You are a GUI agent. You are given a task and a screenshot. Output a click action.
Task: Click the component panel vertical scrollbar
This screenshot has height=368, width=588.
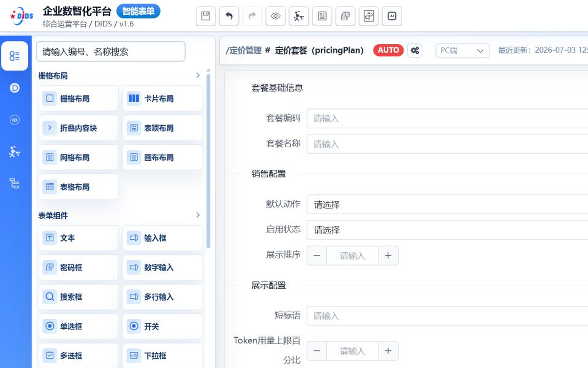(208, 161)
